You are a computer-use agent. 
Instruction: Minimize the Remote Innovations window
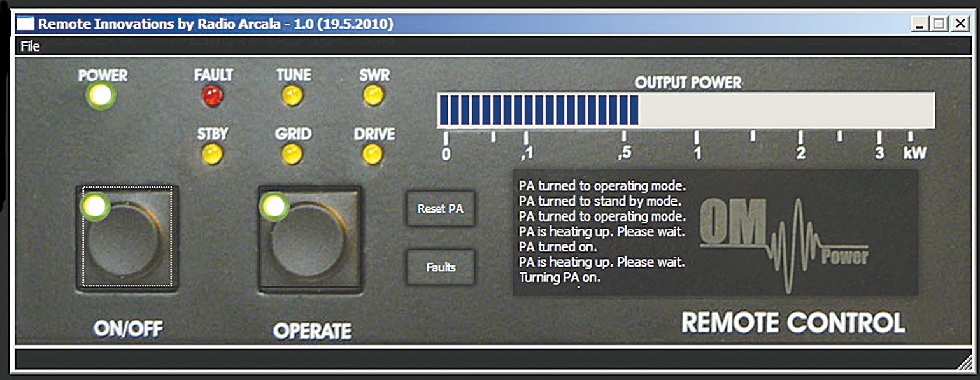919,24
